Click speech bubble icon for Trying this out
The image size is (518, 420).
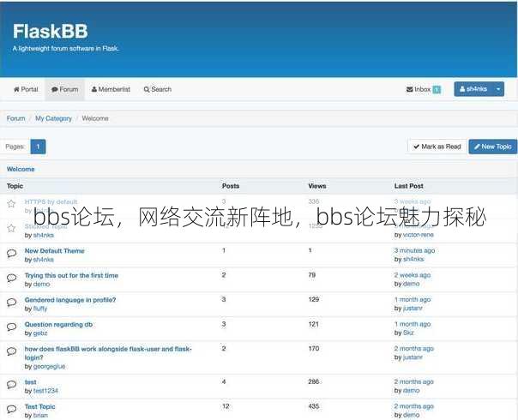pyautogui.click(x=11, y=278)
